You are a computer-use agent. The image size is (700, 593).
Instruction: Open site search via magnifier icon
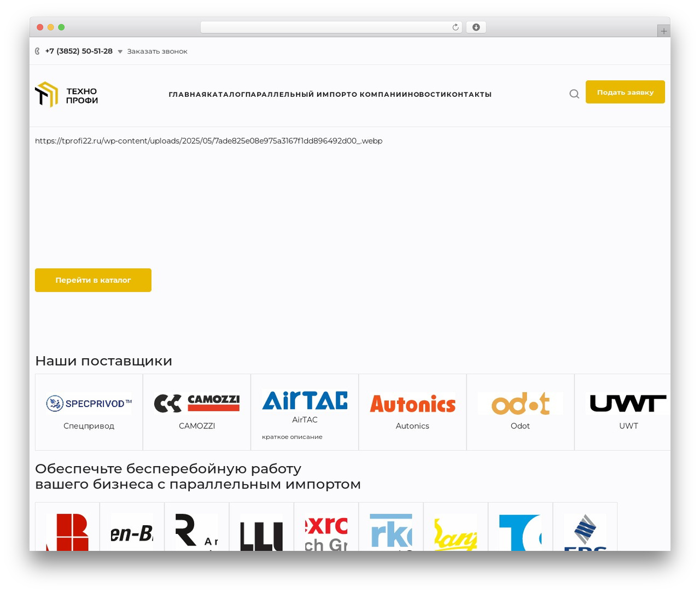(574, 94)
